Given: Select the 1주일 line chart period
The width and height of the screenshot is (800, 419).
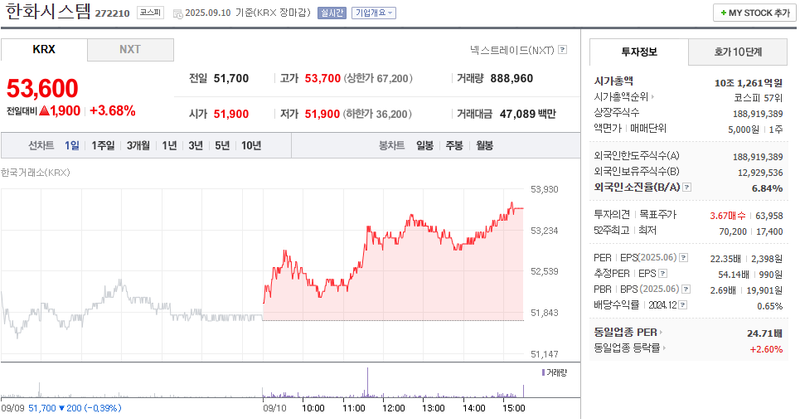Looking at the screenshot, I should pos(103,145).
